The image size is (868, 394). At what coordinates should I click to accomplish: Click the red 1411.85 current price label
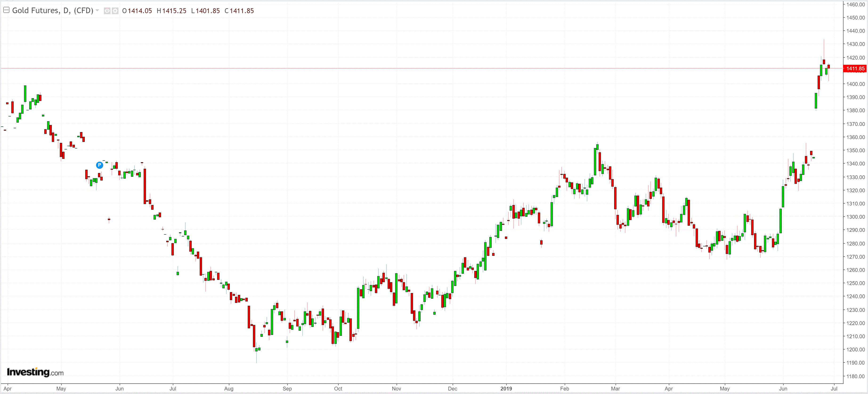pyautogui.click(x=855, y=69)
